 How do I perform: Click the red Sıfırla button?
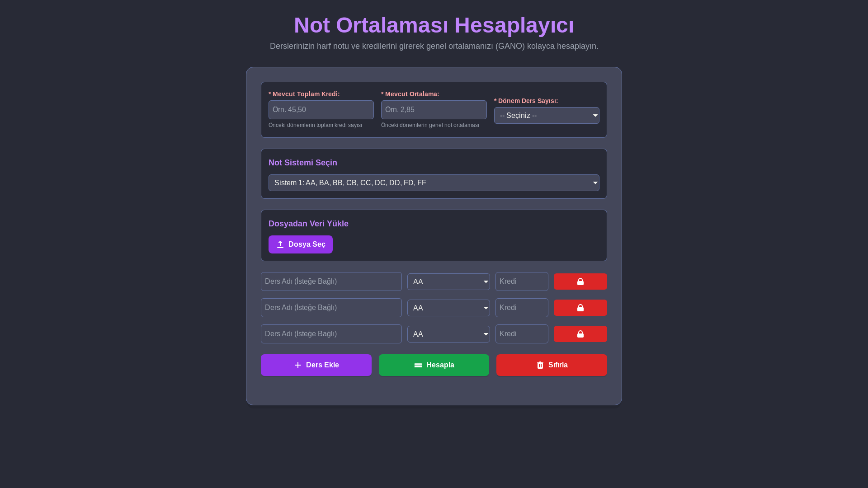(x=552, y=365)
